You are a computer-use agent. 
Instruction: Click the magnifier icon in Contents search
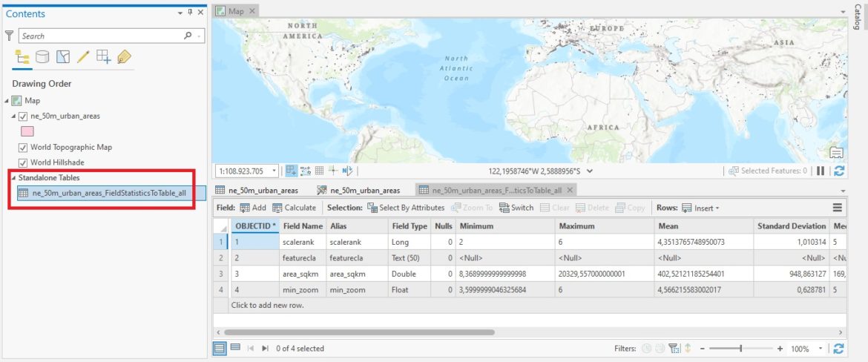(188, 36)
